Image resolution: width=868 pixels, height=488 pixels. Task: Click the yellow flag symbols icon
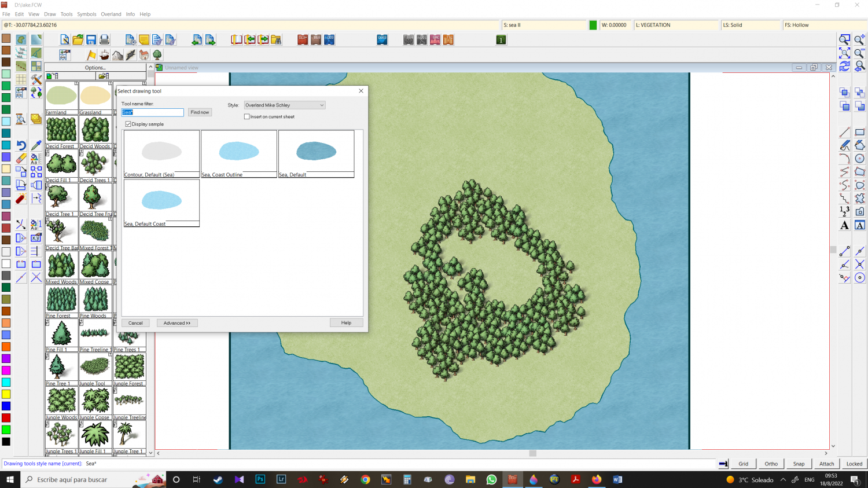click(x=91, y=55)
